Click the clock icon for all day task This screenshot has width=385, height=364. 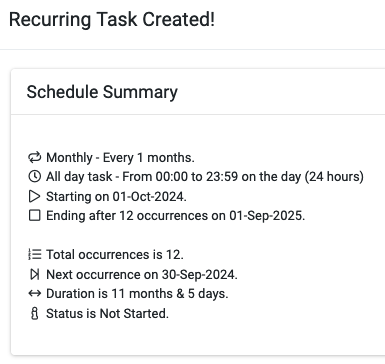point(35,176)
